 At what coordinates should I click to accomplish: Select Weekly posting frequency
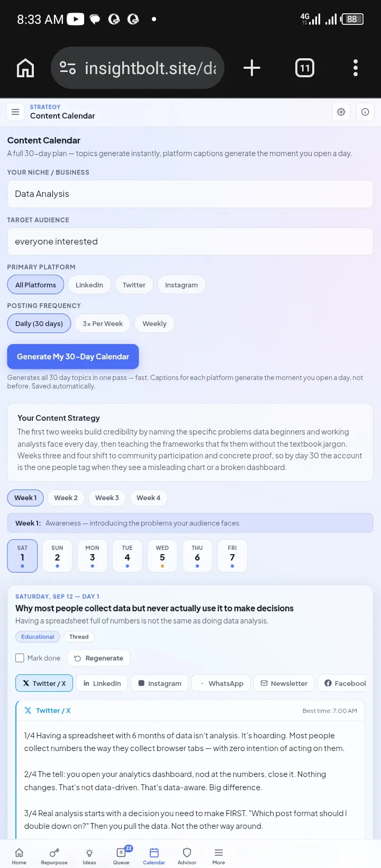pyautogui.click(x=155, y=323)
